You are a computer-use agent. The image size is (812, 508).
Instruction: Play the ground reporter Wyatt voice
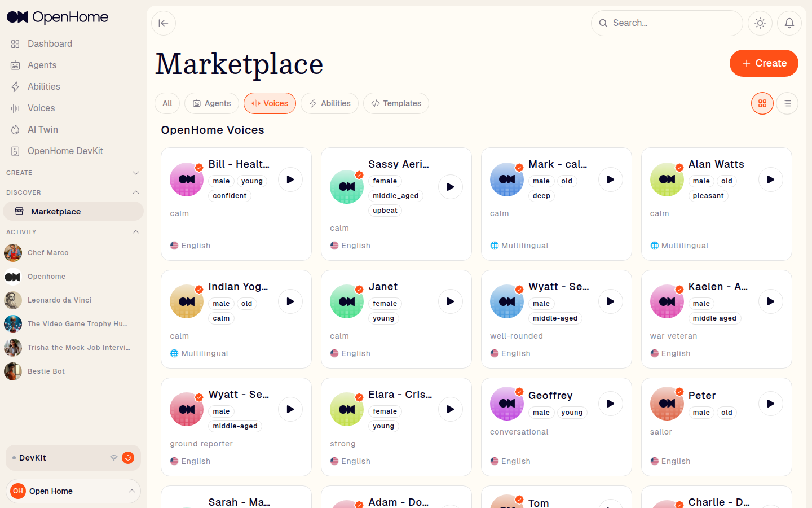pyautogui.click(x=290, y=409)
